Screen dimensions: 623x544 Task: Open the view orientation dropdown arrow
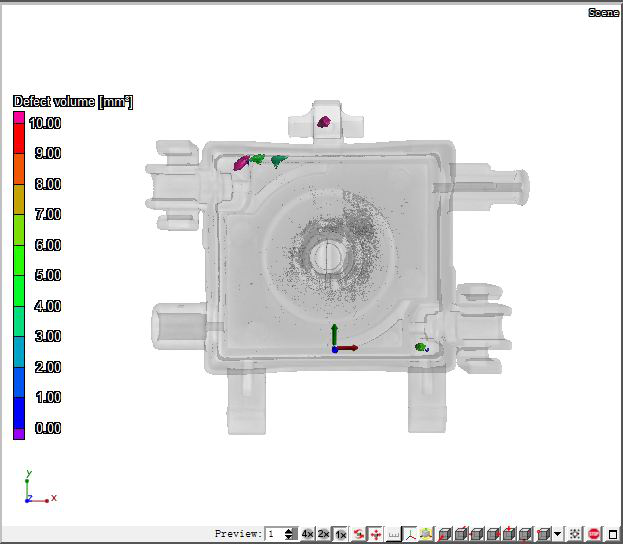coord(558,534)
